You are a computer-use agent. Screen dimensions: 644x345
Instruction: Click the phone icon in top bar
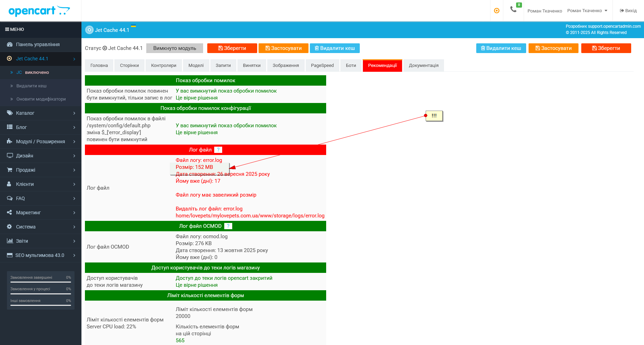513,9
